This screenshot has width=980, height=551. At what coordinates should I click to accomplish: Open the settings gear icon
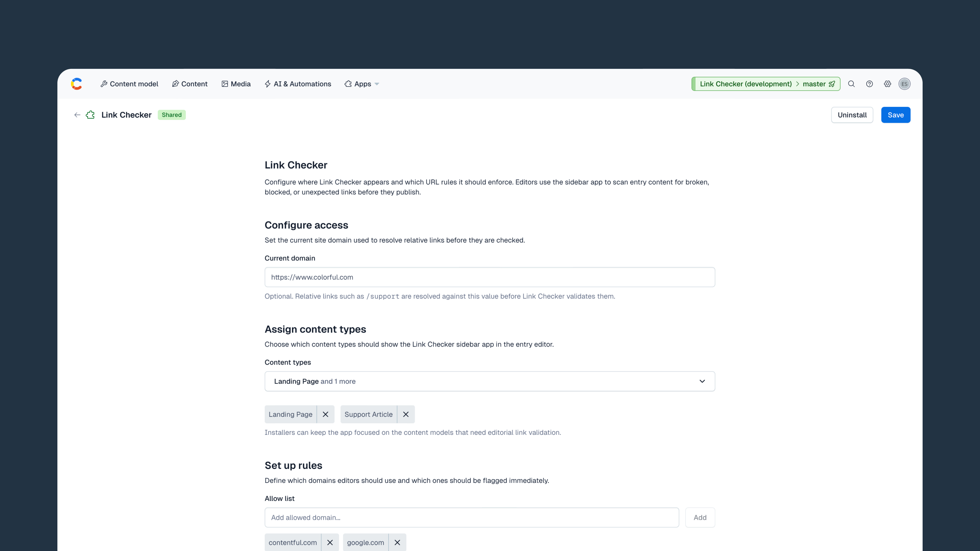(x=887, y=84)
